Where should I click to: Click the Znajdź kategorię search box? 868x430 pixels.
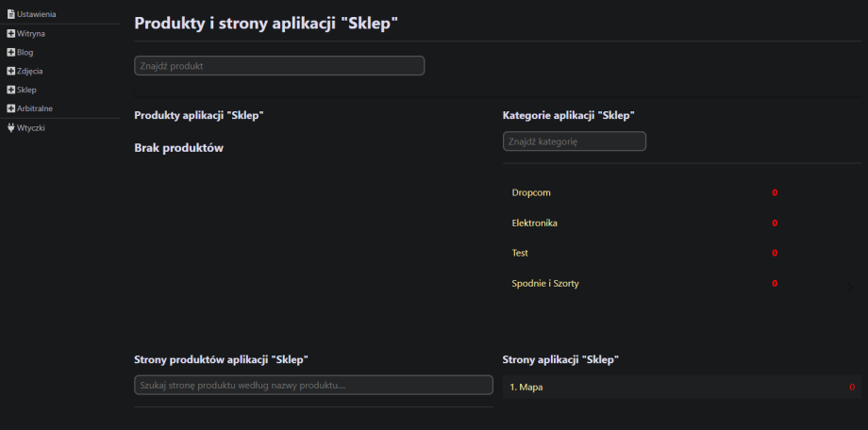574,141
